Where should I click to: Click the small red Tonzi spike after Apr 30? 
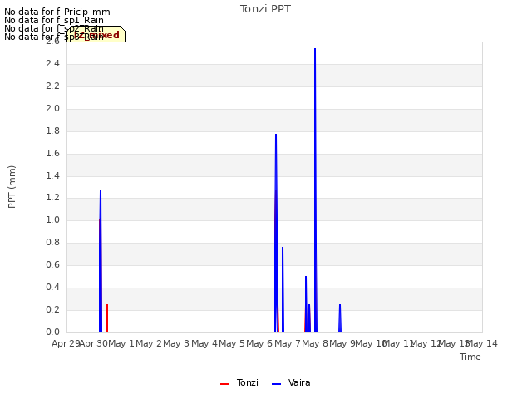[107, 318]
